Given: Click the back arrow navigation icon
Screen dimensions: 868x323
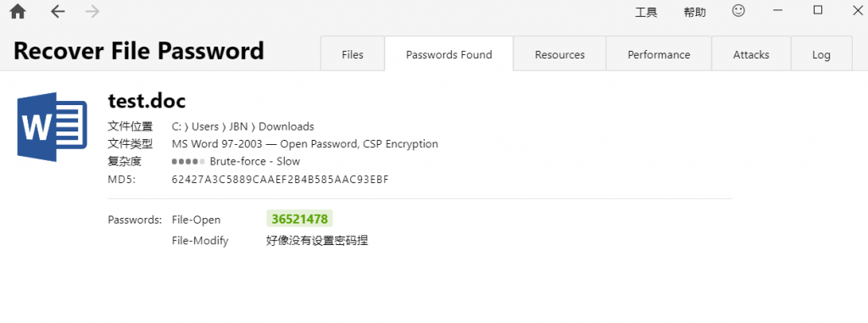Looking at the screenshot, I should pyautogui.click(x=58, y=12).
